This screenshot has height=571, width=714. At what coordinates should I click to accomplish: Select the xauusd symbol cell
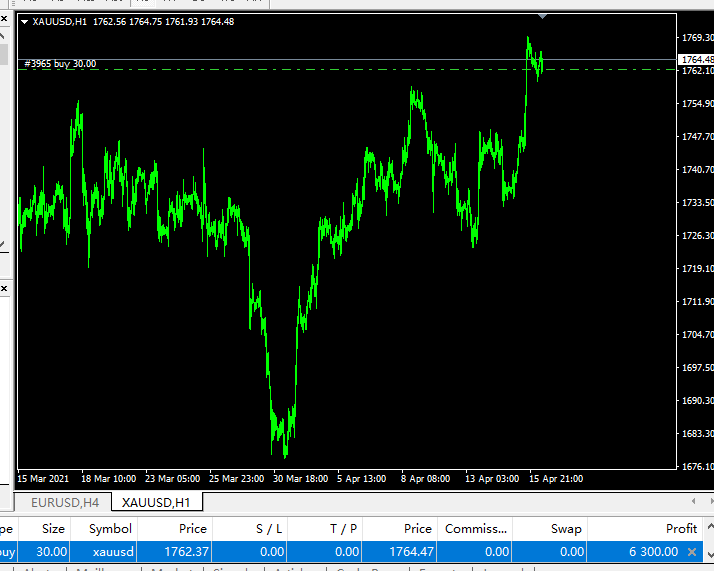tap(104, 552)
